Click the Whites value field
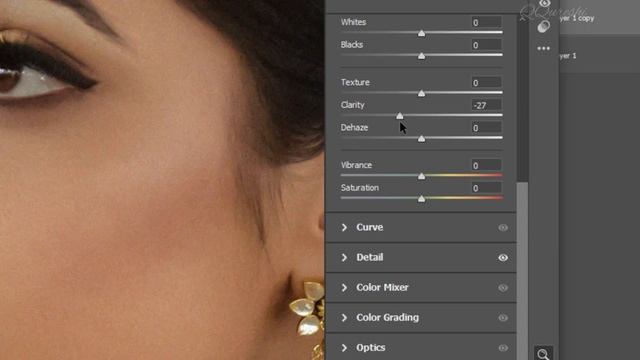This screenshot has height=360, width=640. coord(486,22)
